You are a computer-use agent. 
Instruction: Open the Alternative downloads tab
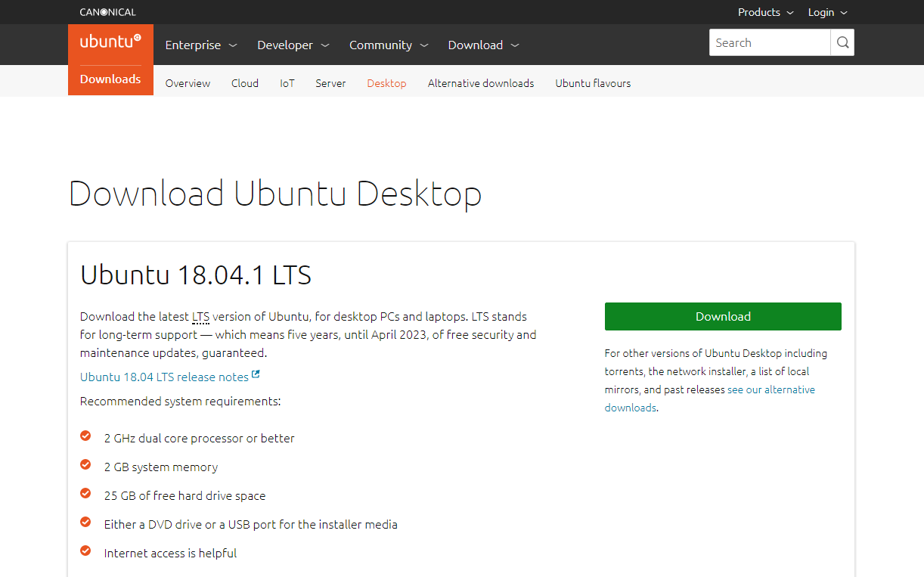click(x=481, y=83)
